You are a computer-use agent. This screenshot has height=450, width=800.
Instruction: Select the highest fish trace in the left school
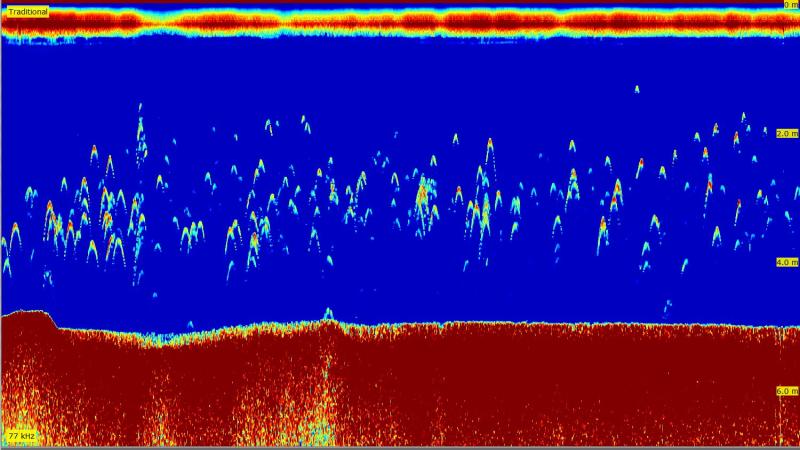(x=139, y=112)
